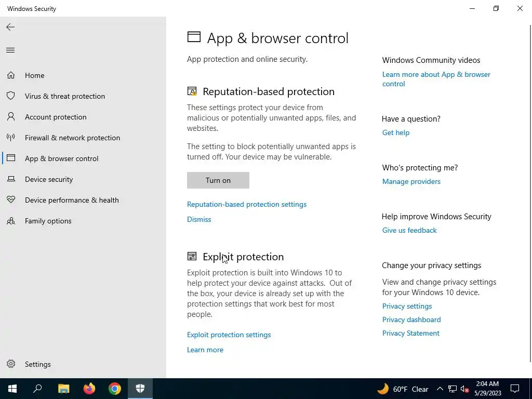Click the Exploit protection heading
Viewport: 532px width, 399px height.
[243, 257]
